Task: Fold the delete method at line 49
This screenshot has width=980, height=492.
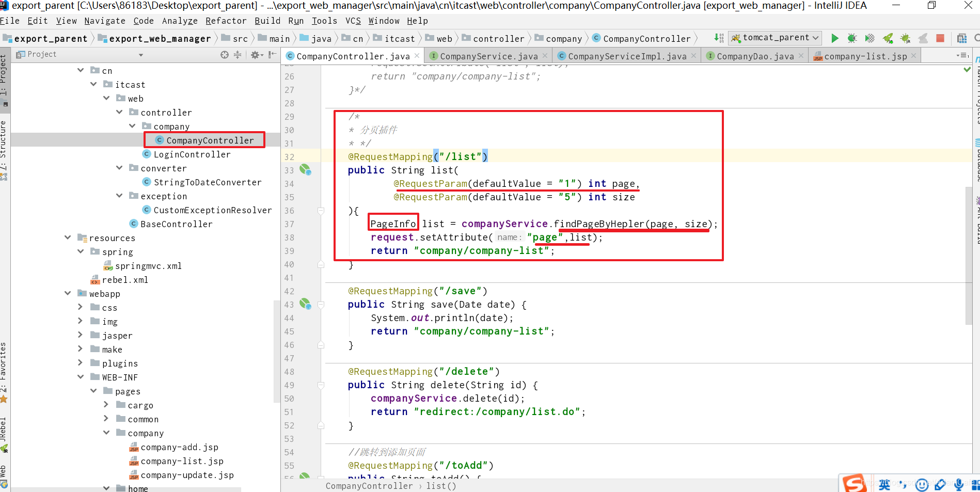Action: point(321,385)
